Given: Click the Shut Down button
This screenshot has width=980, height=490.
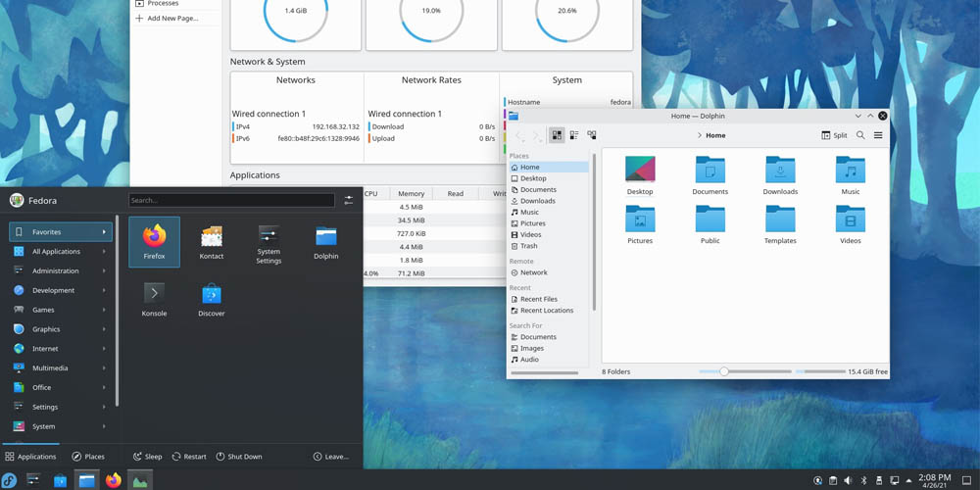Looking at the screenshot, I should pos(239,457).
